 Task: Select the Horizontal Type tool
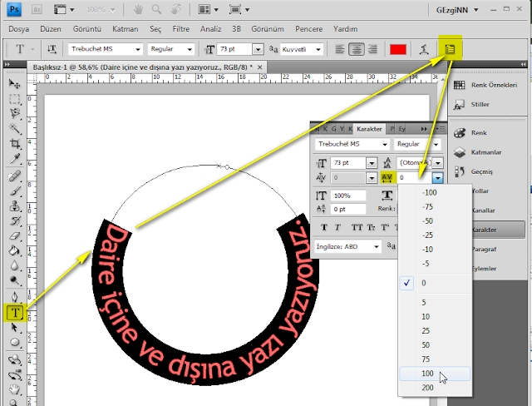(15, 313)
